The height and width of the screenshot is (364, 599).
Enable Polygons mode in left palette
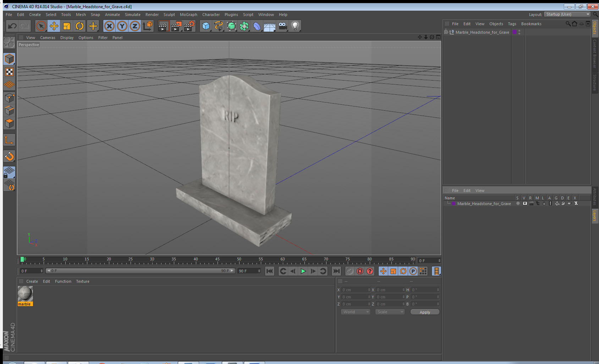point(9,123)
